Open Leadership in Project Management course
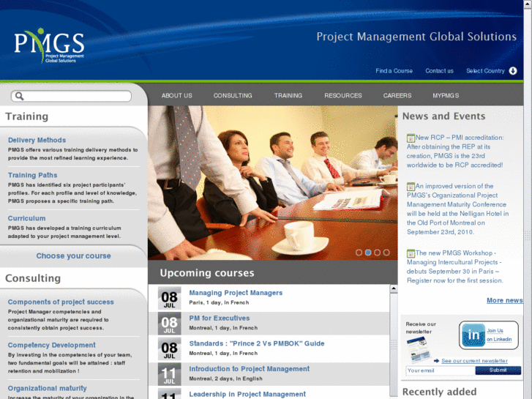The image size is (532, 399). [x=247, y=394]
